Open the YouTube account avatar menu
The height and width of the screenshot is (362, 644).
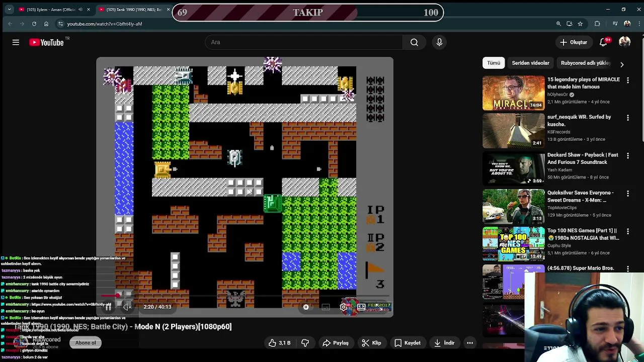(x=625, y=42)
